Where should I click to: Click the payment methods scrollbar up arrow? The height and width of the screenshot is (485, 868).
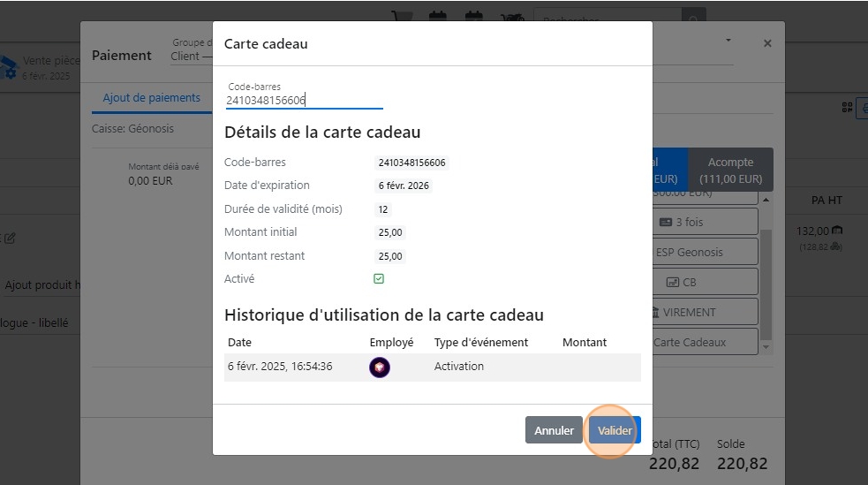click(x=766, y=200)
